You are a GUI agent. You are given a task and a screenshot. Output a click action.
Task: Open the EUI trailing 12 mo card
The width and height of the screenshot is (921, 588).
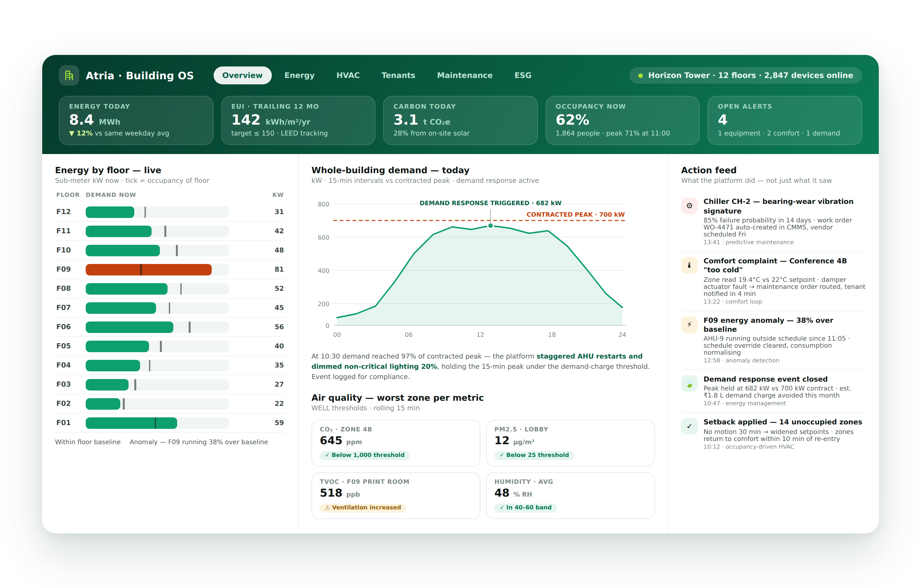(298, 120)
